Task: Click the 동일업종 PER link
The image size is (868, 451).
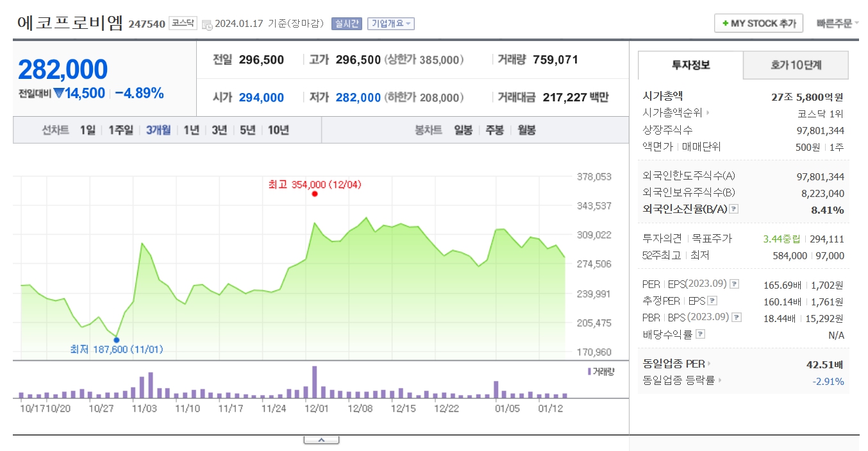Action: tap(673, 364)
